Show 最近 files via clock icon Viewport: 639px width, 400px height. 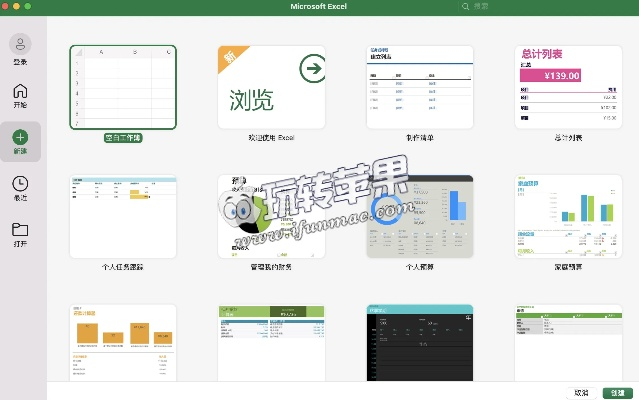pos(20,184)
